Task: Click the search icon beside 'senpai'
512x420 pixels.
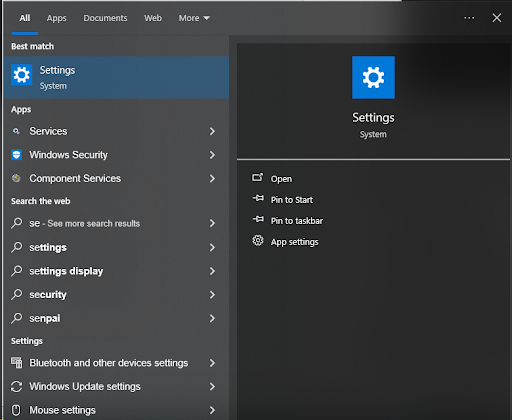Action: (16, 318)
